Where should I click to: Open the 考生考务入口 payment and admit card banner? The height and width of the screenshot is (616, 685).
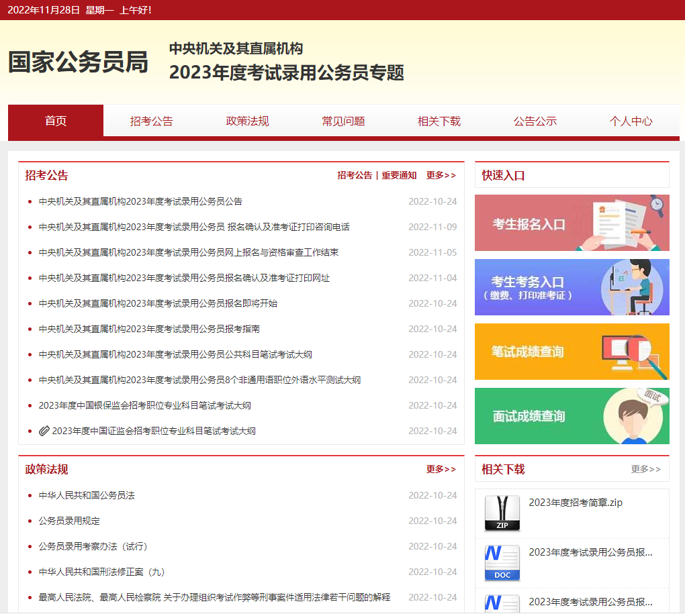[x=572, y=287]
